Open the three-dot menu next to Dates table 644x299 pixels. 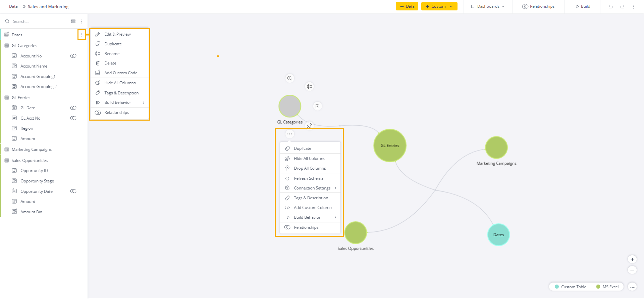(82, 35)
